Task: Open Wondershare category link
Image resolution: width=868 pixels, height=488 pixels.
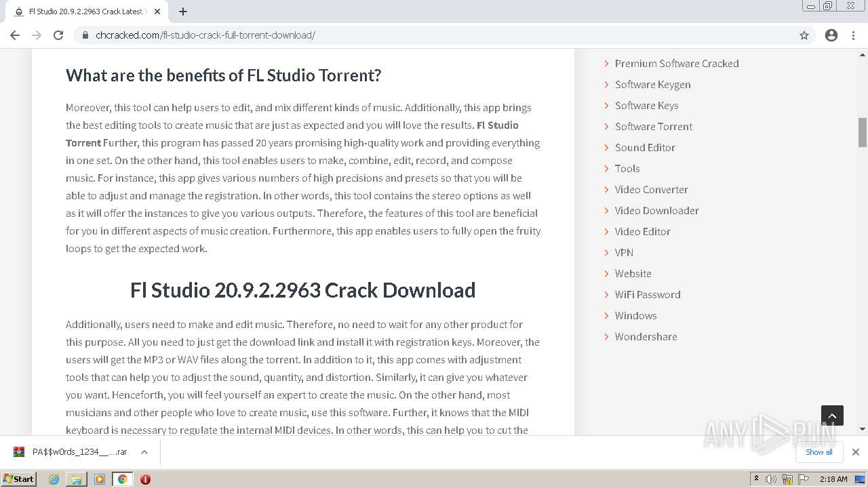Action: pos(646,337)
